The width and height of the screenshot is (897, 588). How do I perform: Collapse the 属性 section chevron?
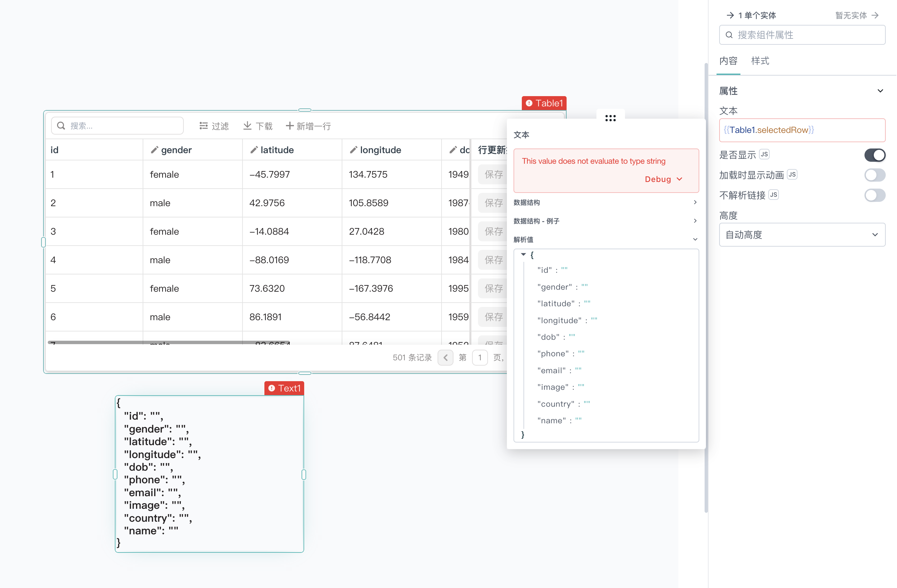click(x=880, y=91)
